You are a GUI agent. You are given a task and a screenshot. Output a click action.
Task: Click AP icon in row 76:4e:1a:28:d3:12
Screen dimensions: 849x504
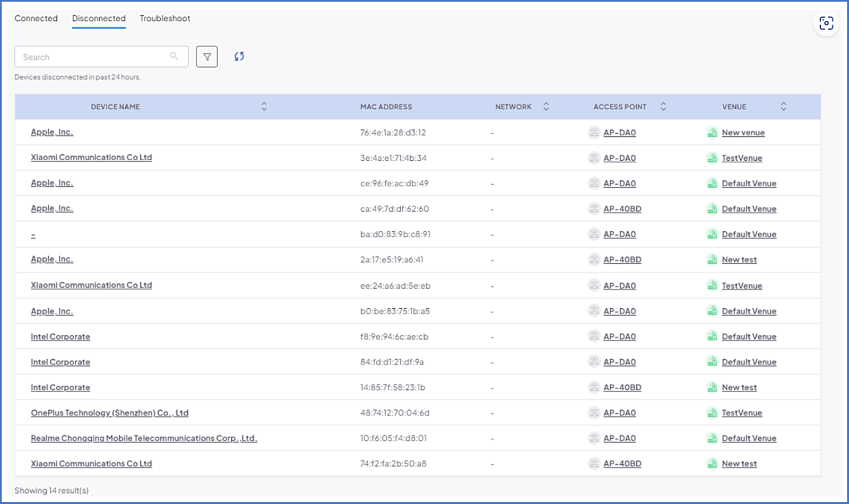[x=594, y=132]
